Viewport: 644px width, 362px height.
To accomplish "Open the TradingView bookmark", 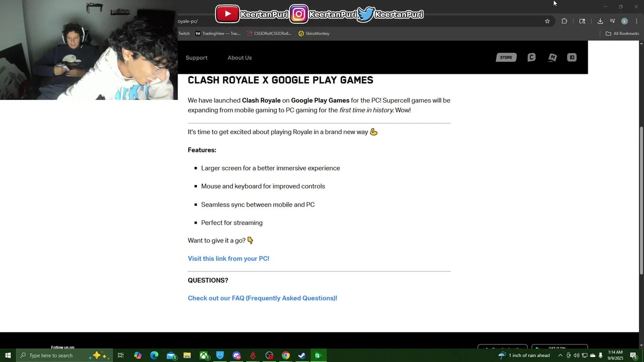I will [218, 34].
